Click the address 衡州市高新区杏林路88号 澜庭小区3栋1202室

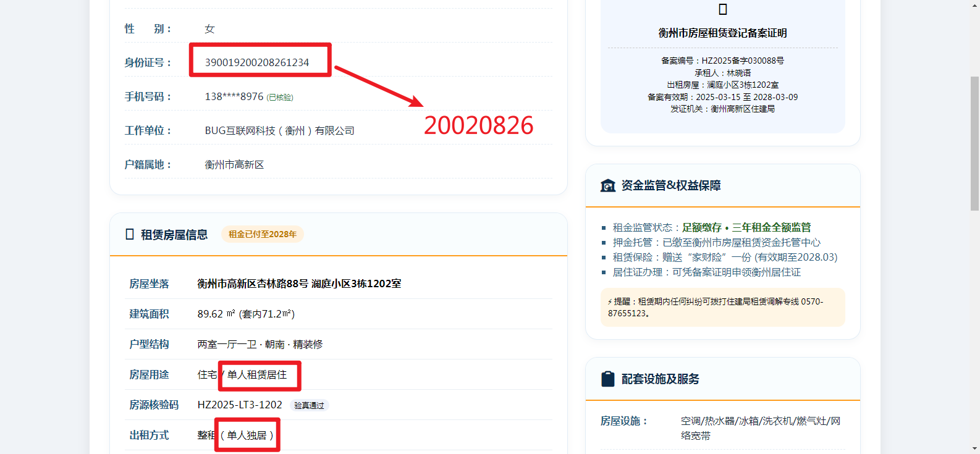(300, 284)
